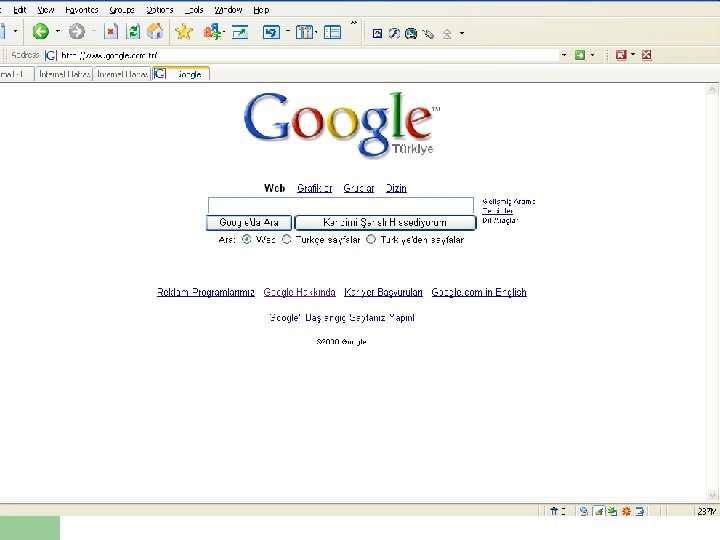Toggle full screen with the green arrow window icon
The height and width of the screenshot is (540, 720).
click(240, 32)
